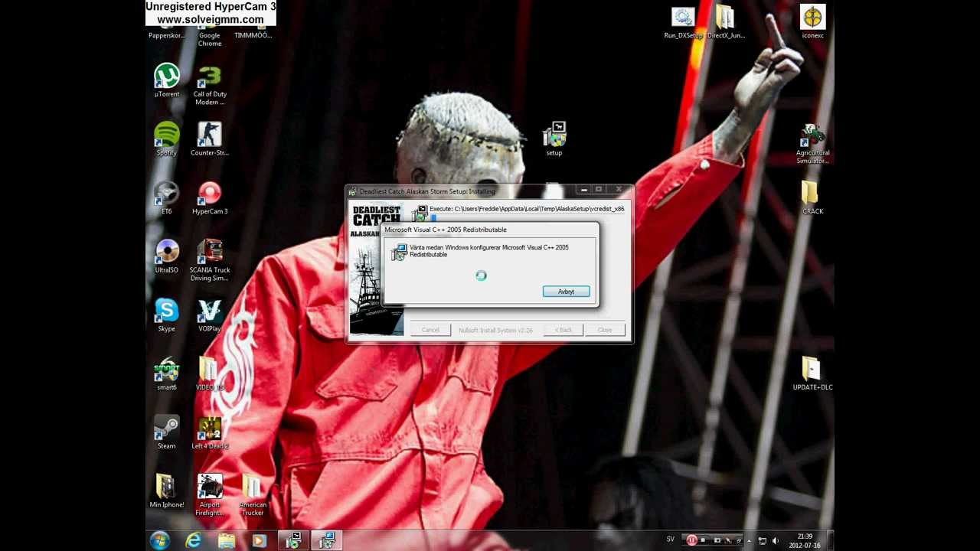The image size is (980, 551).
Task: Select the Airport Firefighter desktop icon
Action: click(x=210, y=495)
